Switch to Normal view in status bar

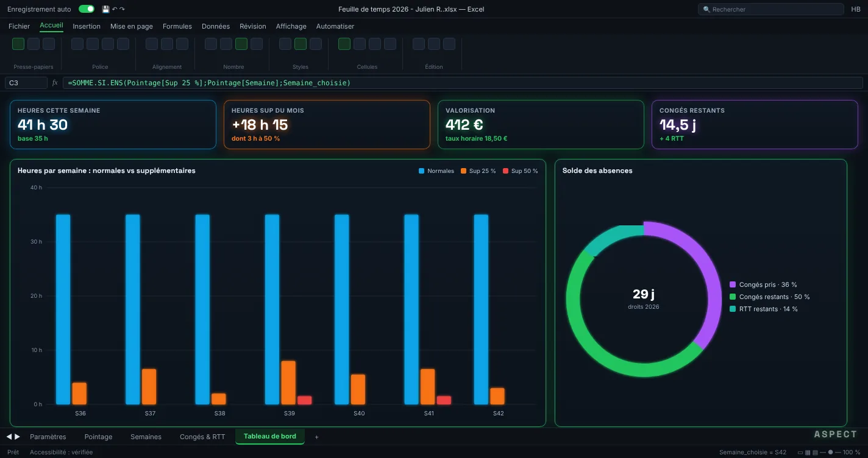click(800, 453)
